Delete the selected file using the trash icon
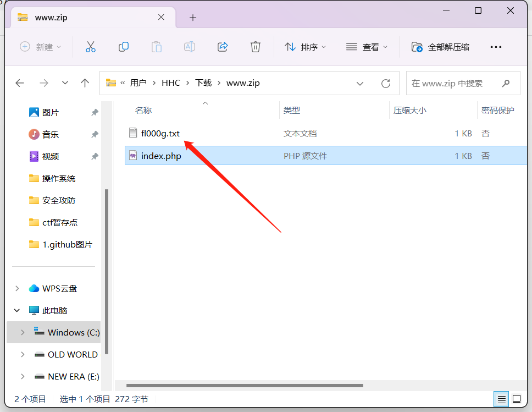This screenshot has width=532, height=412. pyautogui.click(x=255, y=47)
